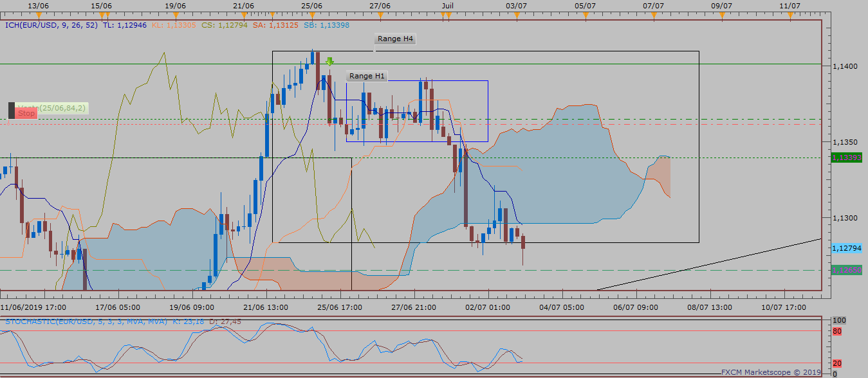The height and width of the screenshot is (378, 868).
Task: Click the STOCHASTIC(EUR/USD, 5, 3, 3, MVA, MVA) label
Action: pyautogui.click(x=86, y=321)
